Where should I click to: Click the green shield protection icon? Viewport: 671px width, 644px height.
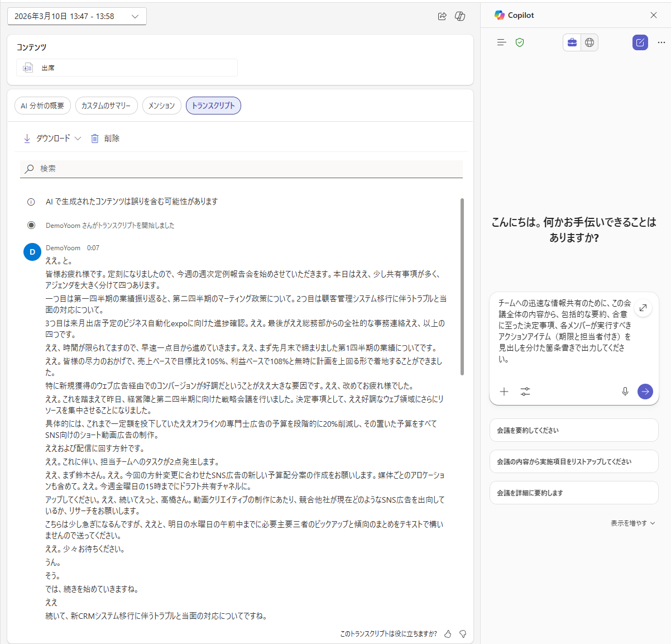point(520,42)
